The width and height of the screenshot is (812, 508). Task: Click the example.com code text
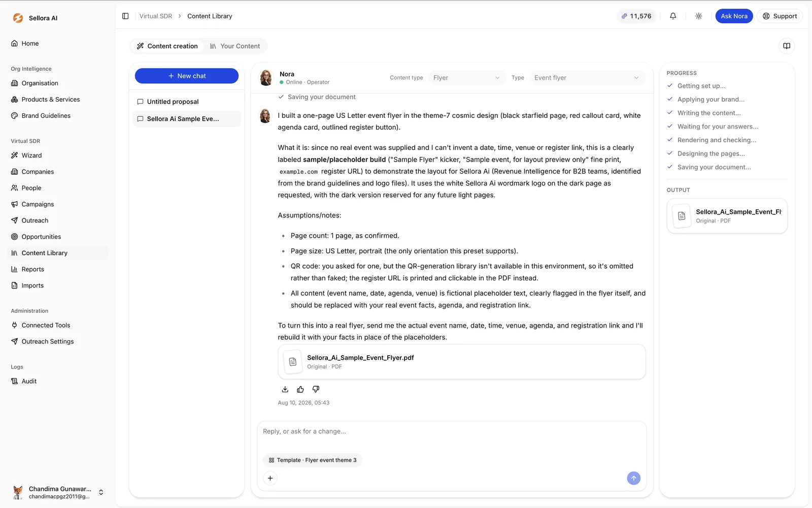point(298,172)
